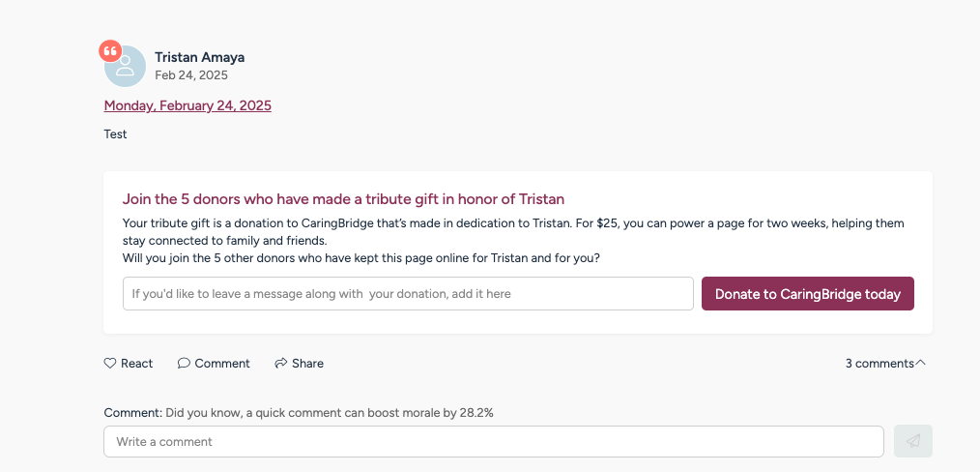Click the tribute gift heading text
The image size is (980, 472).
click(x=343, y=199)
